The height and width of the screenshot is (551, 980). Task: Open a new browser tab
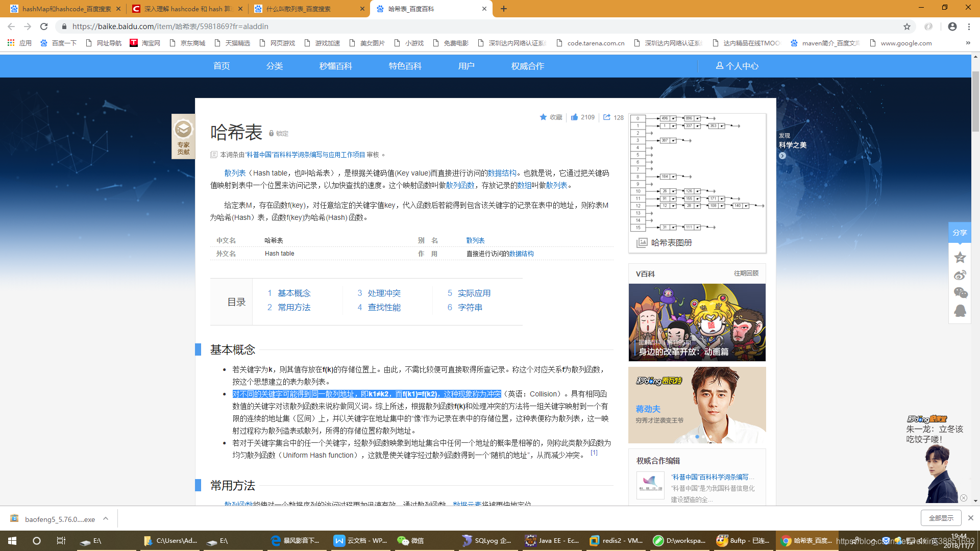point(504,9)
